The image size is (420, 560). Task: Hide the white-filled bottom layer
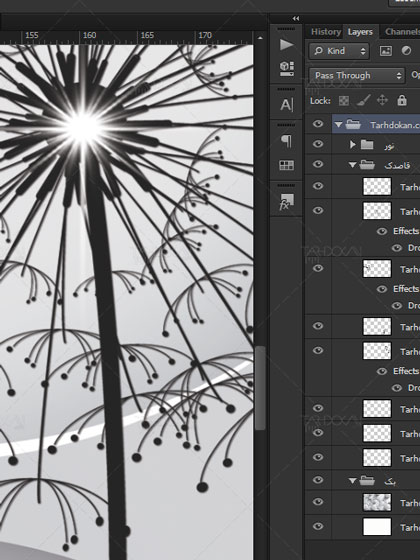tap(318, 526)
